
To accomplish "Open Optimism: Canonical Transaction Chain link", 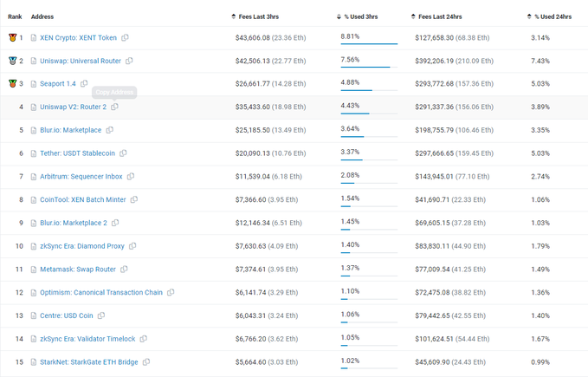I will pyautogui.click(x=101, y=293).
